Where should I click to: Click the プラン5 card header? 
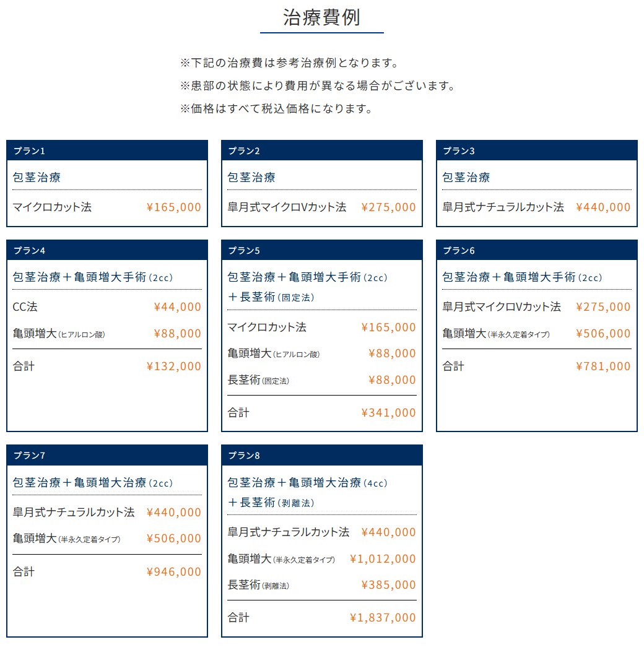322,250
